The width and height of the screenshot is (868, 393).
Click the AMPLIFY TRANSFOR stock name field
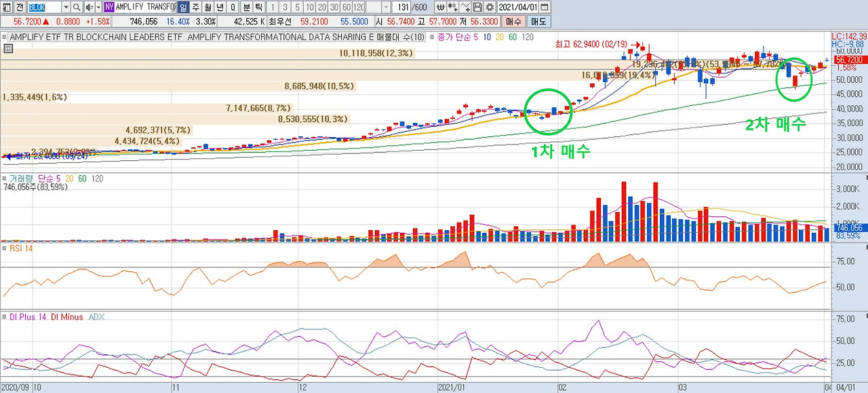point(145,7)
